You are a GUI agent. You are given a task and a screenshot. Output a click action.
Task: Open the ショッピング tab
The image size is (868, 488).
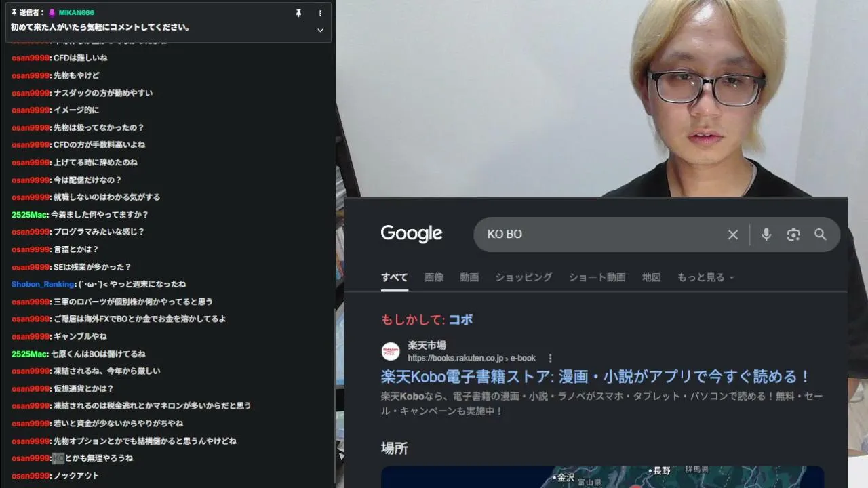point(524,277)
